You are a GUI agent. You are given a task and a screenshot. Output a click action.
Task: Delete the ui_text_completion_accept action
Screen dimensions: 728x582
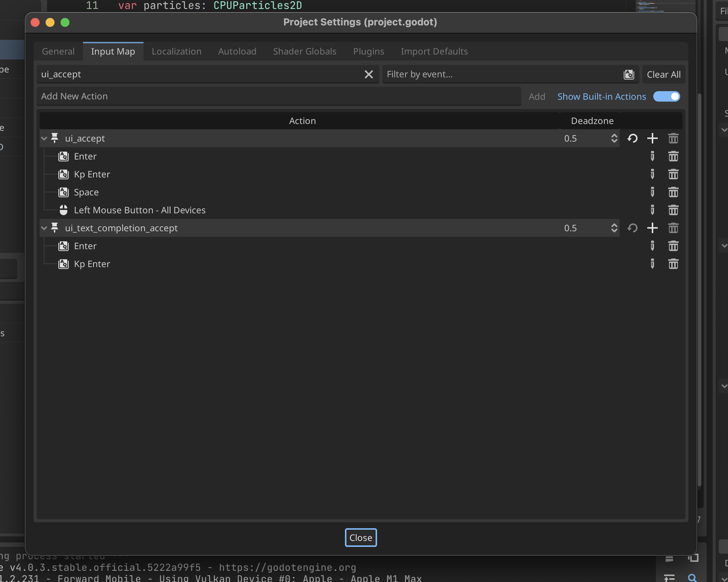[673, 228]
